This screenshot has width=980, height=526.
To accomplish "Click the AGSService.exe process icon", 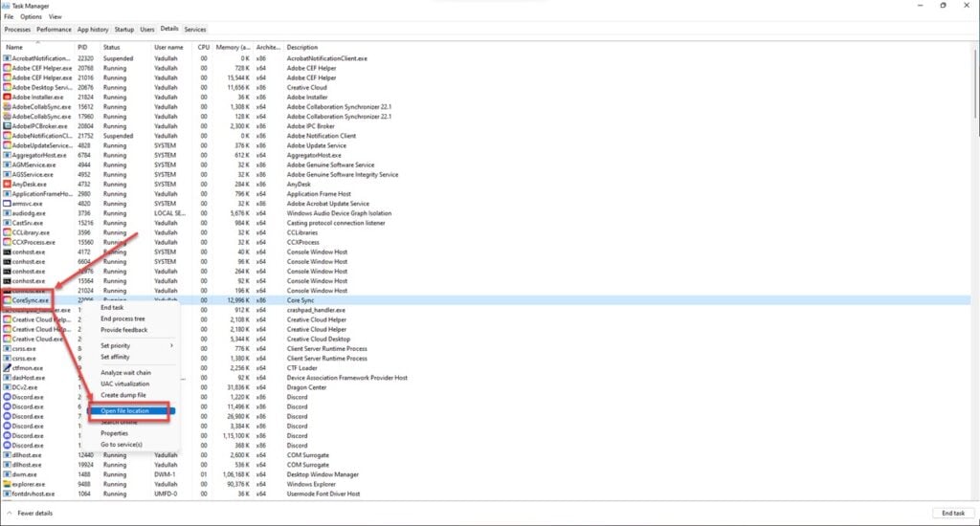I will click(7, 174).
